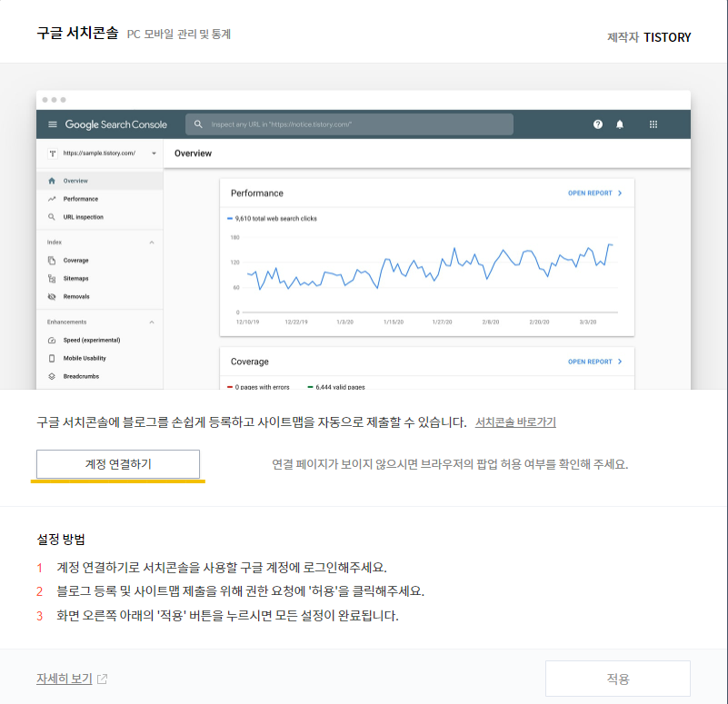The image size is (728, 704).
Task: Select Performance in the sidebar
Action: pyautogui.click(x=100, y=199)
